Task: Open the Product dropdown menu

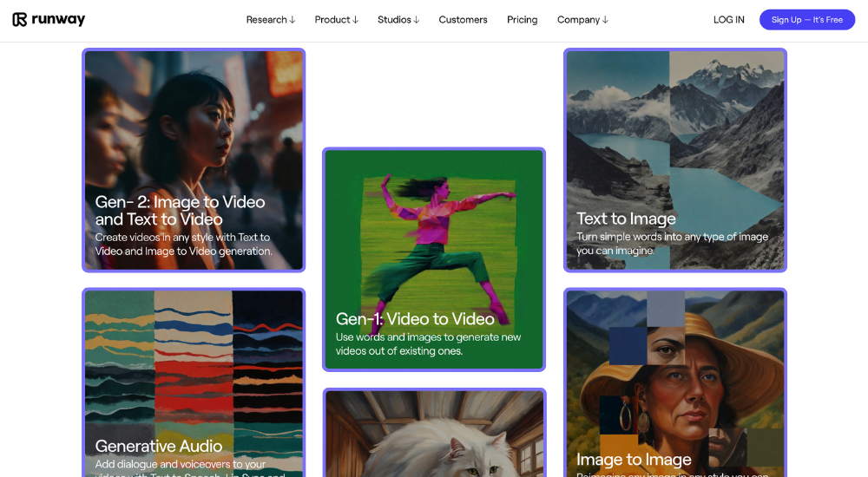Action: (x=336, y=19)
